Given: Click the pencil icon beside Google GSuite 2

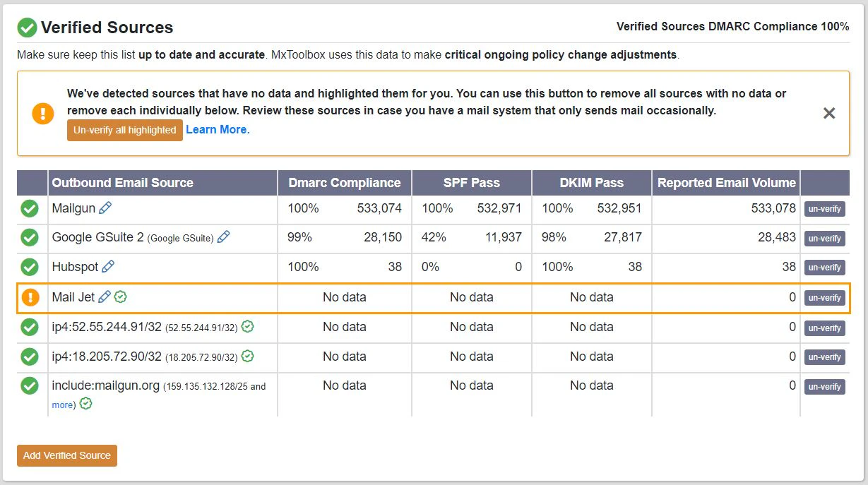Looking at the screenshot, I should tap(223, 237).
